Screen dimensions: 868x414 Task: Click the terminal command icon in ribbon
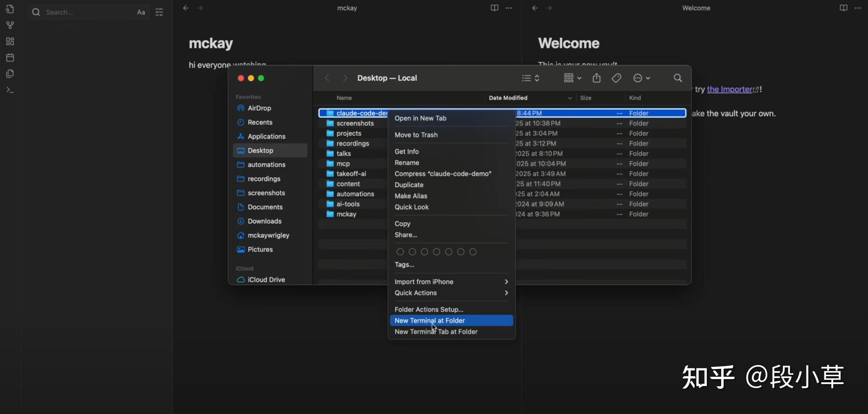coord(10,90)
